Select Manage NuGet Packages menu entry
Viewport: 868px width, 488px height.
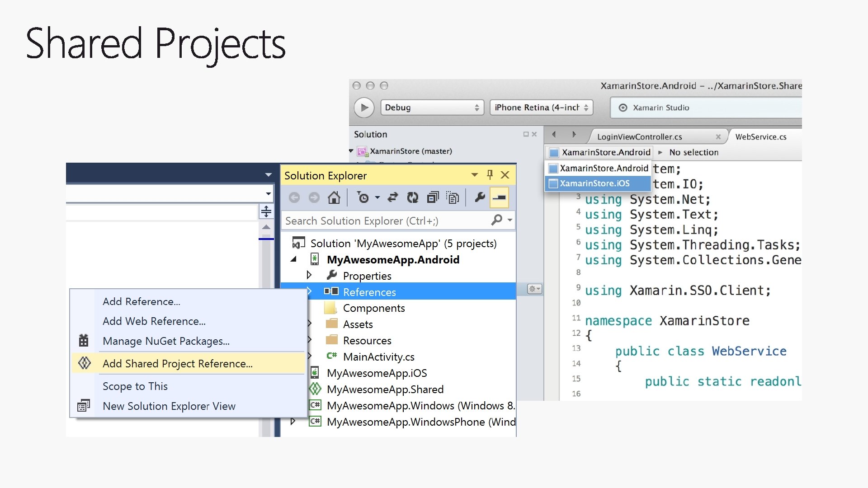point(166,341)
